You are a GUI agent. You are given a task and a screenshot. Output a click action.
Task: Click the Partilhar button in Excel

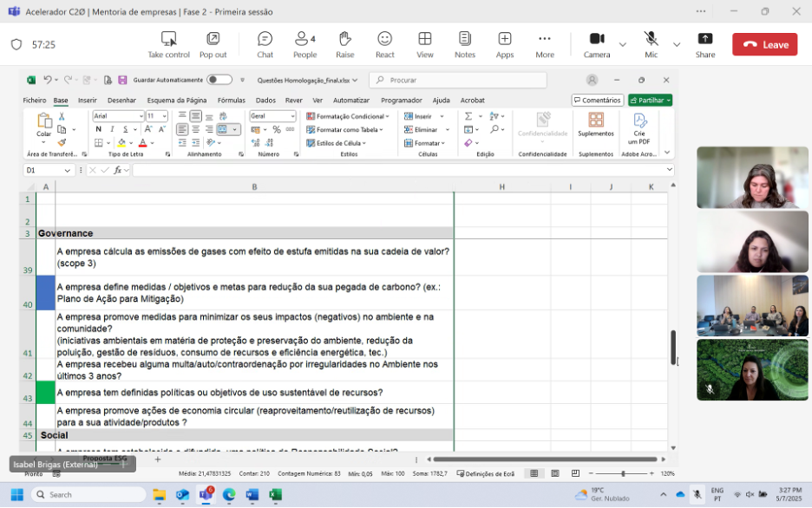tap(650, 101)
